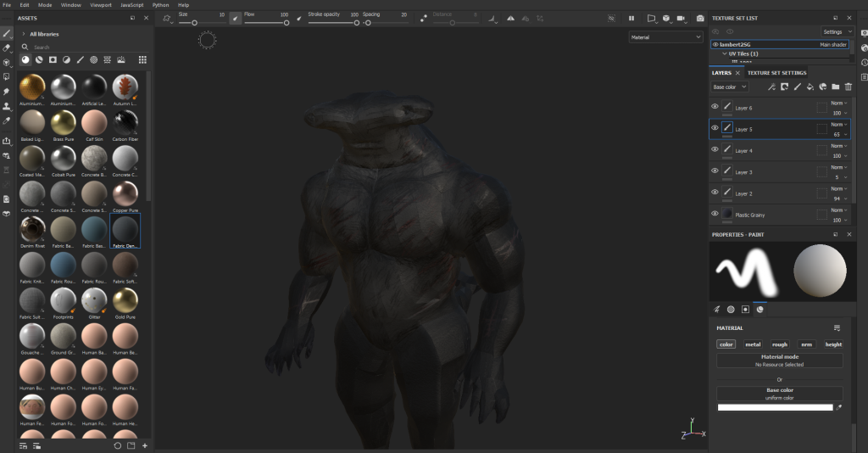The height and width of the screenshot is (453, 868).
Task: Select the Eraser tool in left toolbar
Action: point(7,48)
